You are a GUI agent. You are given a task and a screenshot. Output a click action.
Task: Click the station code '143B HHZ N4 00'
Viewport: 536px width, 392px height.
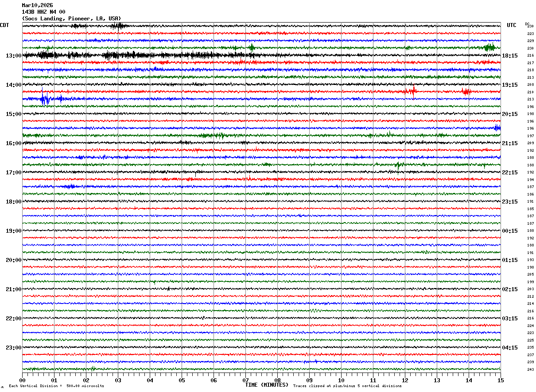coord(43,12)
